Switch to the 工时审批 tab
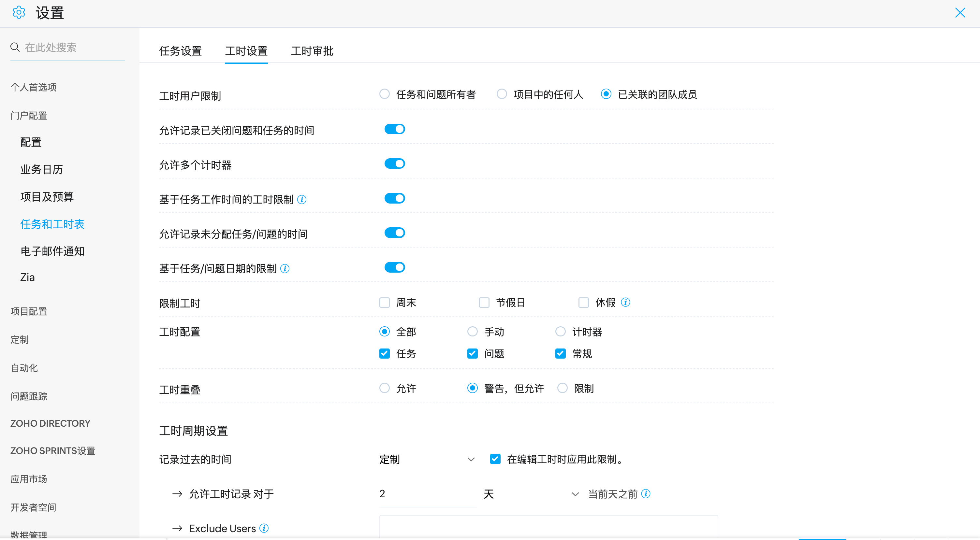The width and height of the screenshot is (980, 540). point(312,51)
